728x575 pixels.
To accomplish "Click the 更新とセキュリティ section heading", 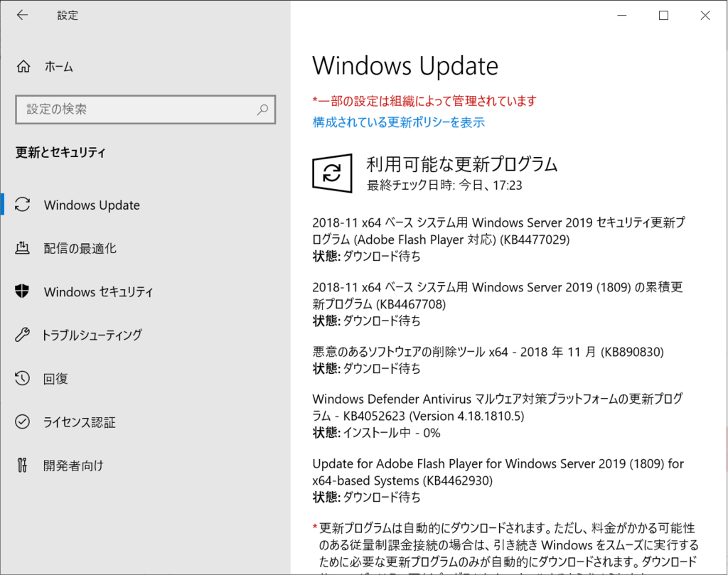I will click(60, 152).
